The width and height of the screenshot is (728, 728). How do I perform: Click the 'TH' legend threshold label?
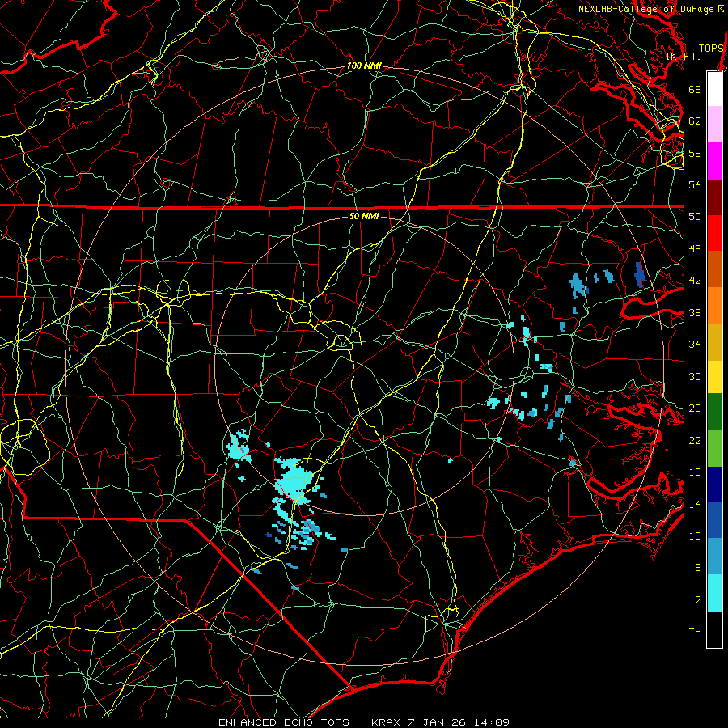point(695,632)
